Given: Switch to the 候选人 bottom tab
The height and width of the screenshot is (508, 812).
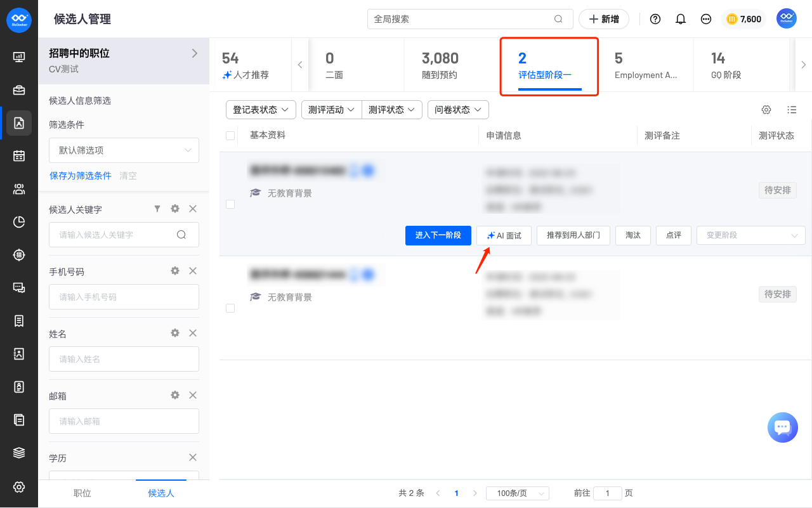Looking at the screenshot, I should (x=161, y=493).
